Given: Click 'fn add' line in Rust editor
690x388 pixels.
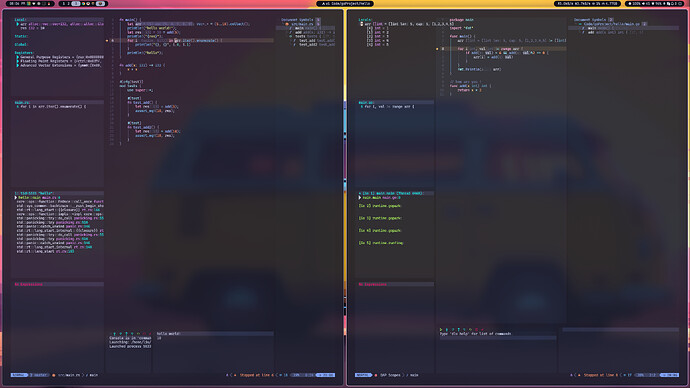Looking at the screenshot, I should coord(142,65).
